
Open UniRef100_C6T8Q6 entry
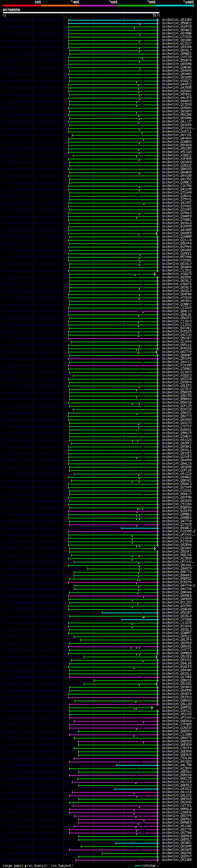pyautogui.click(x=177, y=619)
